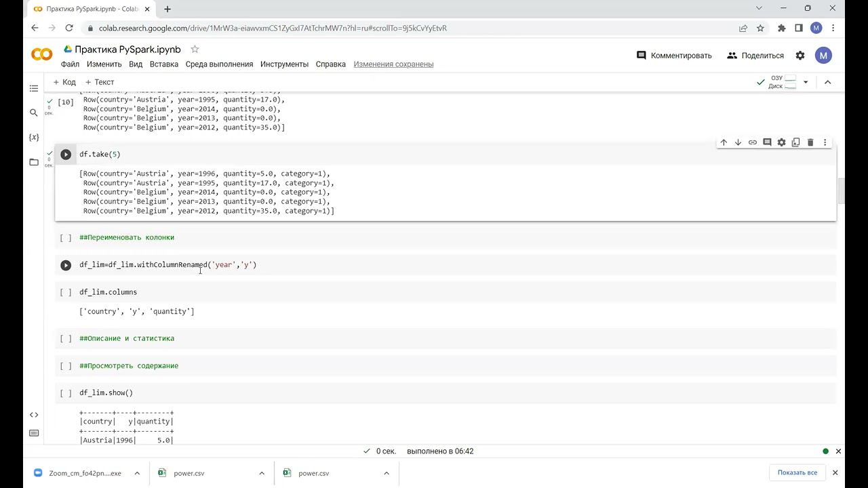This screenshot has width=868, height=488.
Task: Open browser extensions puzzle icon
Action: 781,28
